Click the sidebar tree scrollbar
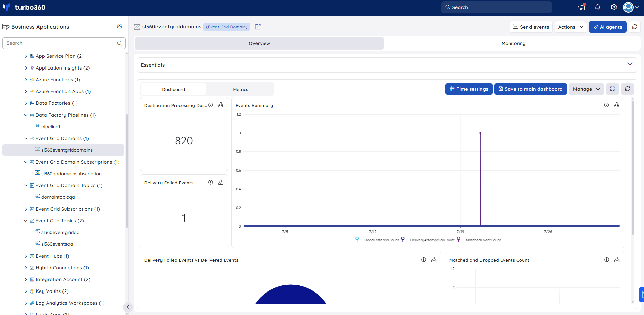Viewport: 644px width, 315px height. click(127, 171)
